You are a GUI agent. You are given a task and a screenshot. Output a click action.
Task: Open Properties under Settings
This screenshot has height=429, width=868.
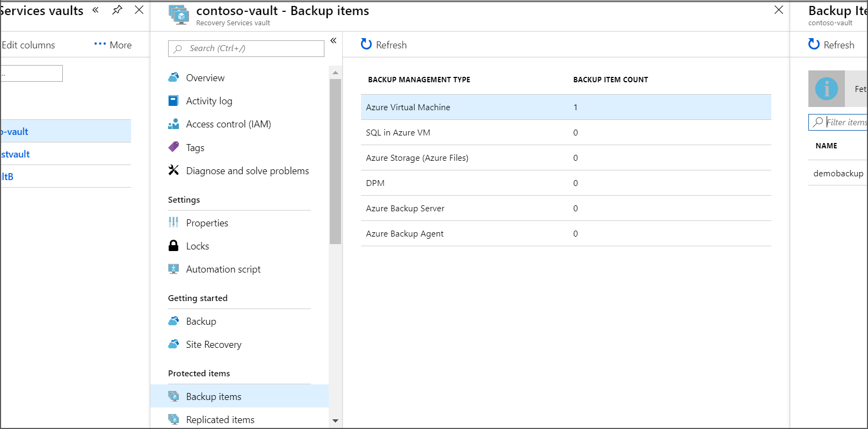[x=207, y=223]
